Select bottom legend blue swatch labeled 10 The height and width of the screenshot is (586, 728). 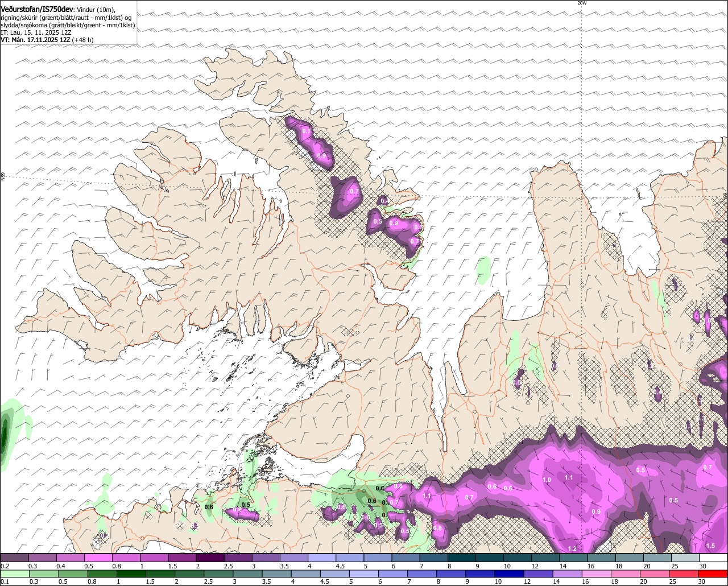click(x=510, y=573)
